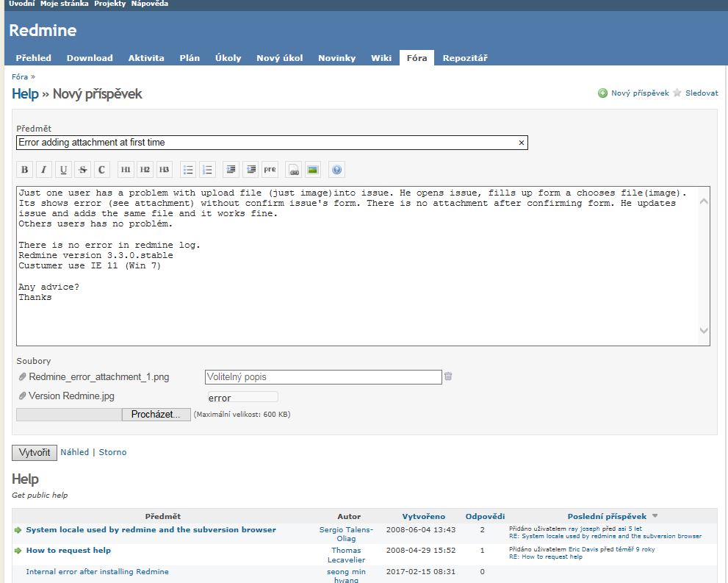The width and height of the screenshot is (728, 583).
Task: Sort by Vytvořeno column header
Action: point(423,516)
